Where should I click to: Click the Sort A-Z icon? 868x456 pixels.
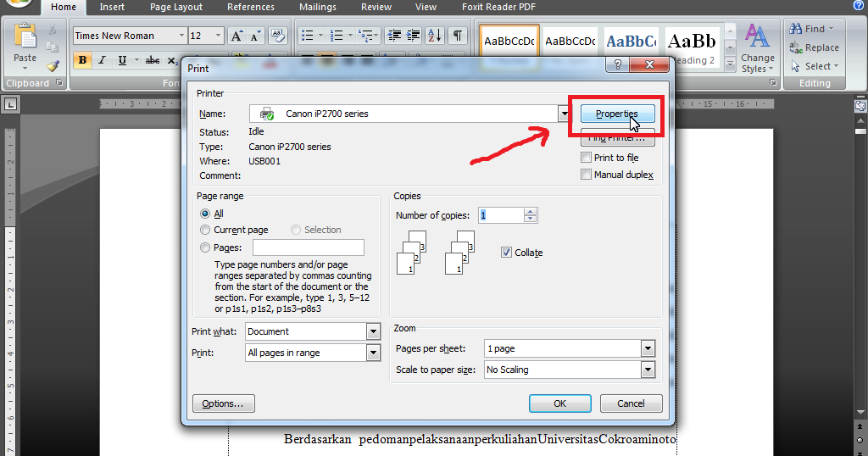[x=435, y=36]
